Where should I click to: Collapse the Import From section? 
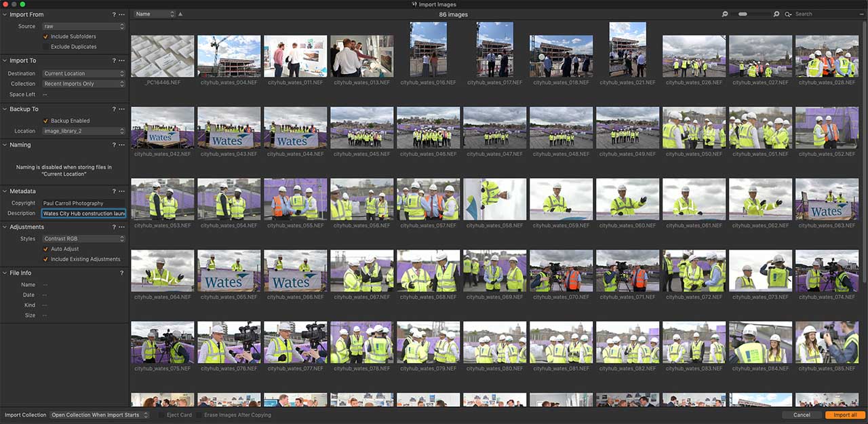click(x=5, y=14)
